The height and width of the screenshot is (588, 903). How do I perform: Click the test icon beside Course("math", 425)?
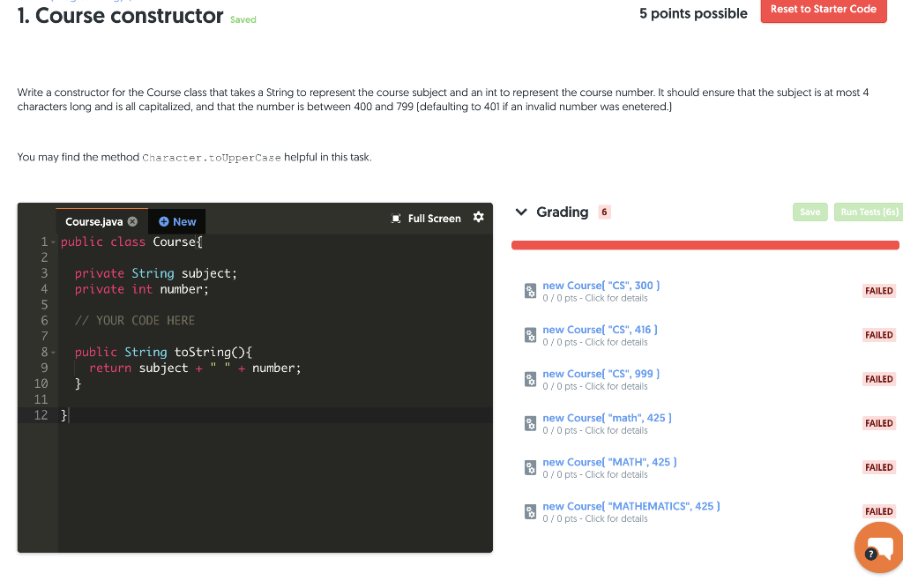(x=530, y=423)
